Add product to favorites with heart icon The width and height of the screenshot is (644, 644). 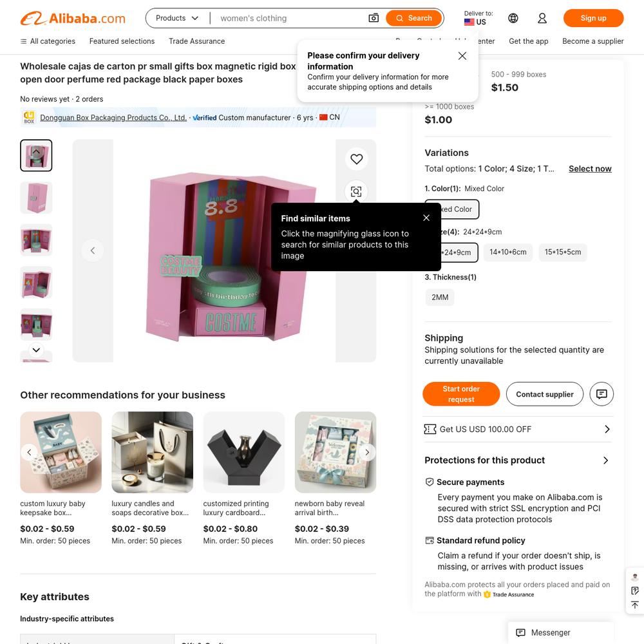click(356, 159)
